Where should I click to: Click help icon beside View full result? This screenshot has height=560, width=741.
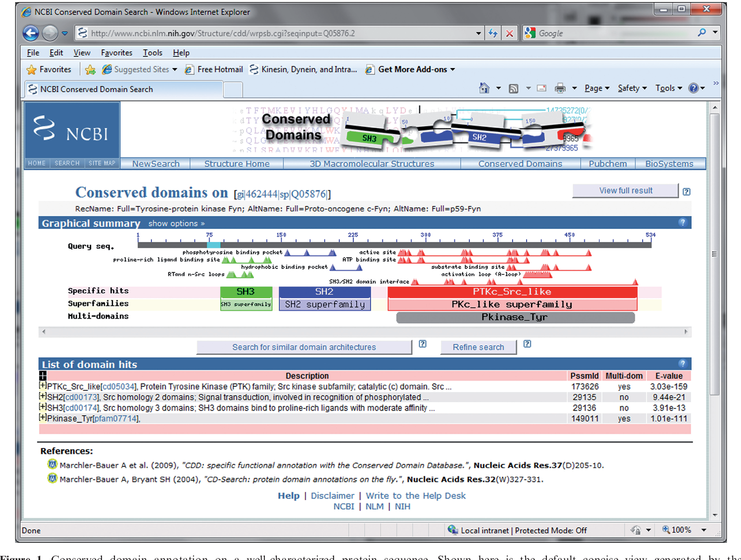(686, 192)
